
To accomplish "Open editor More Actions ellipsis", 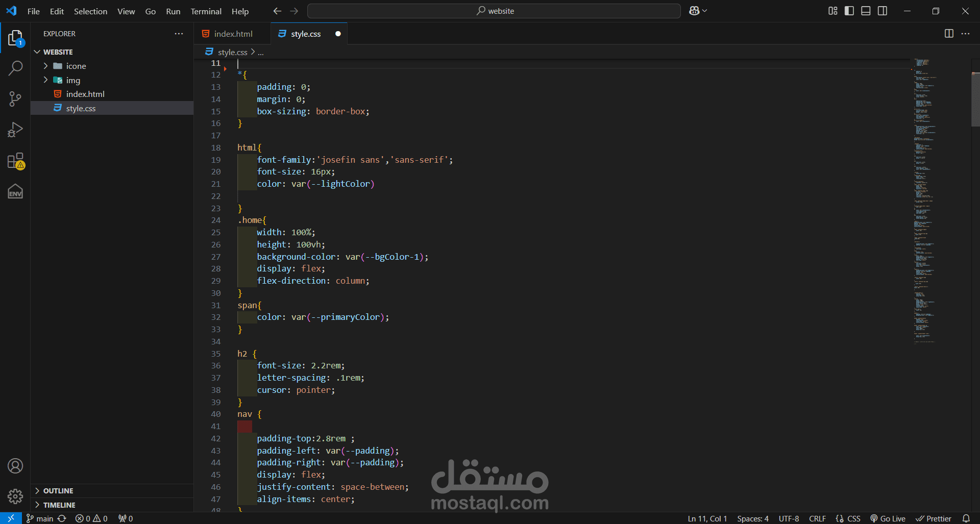I will tap(965, 34).
